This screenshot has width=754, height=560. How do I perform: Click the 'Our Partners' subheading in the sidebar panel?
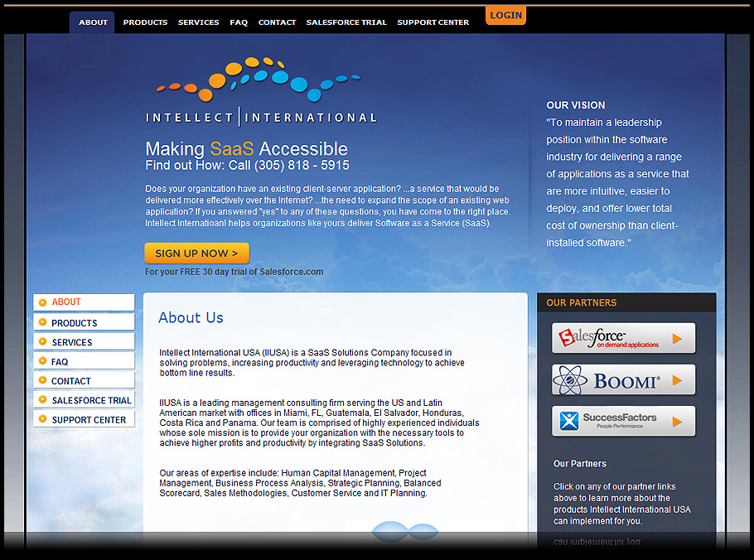[x=580, y=464]
